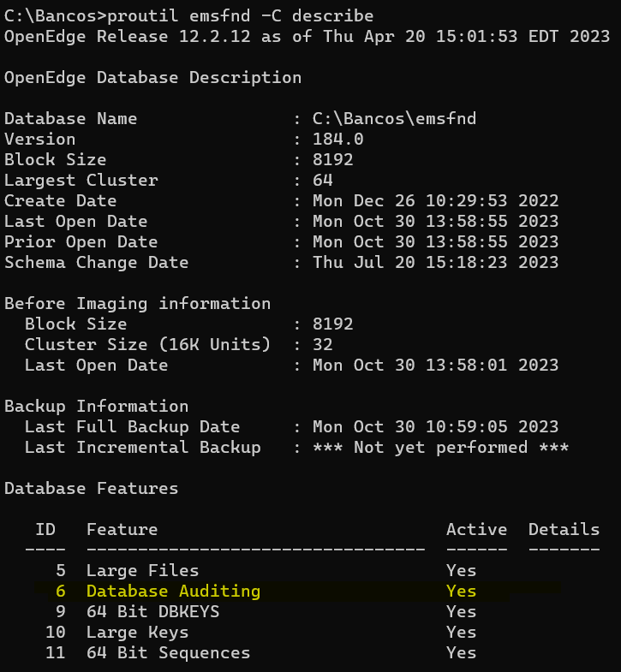Click database name value 'C:\Bancos\emsfnd'
621x672 pixels.
(394, 119)
